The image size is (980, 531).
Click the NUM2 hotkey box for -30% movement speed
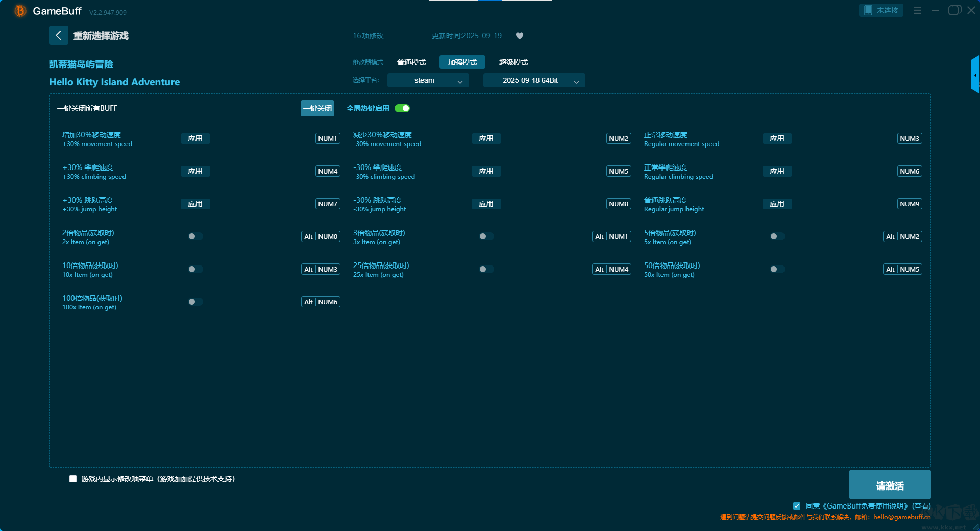tap(619, 138)
